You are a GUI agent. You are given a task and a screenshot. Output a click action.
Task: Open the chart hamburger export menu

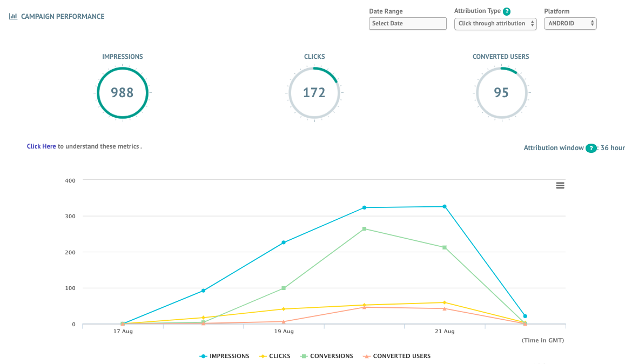[x=560, y=185]
